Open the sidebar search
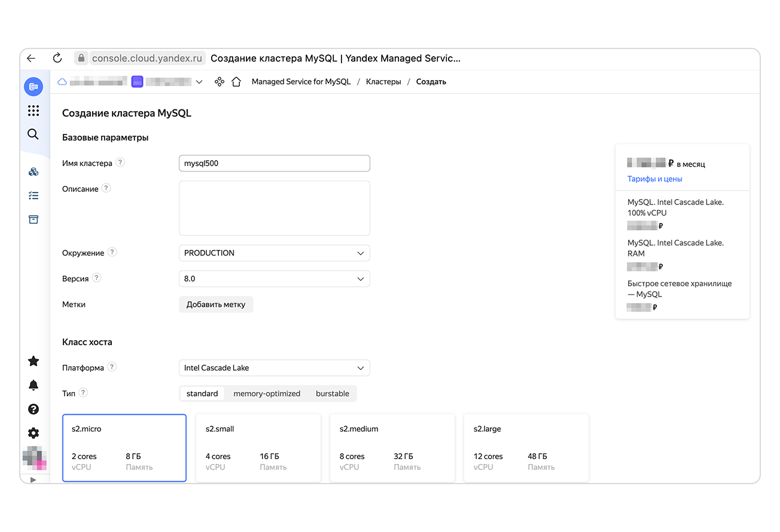Screen dimensions: 780x532 tap(33, 134)
